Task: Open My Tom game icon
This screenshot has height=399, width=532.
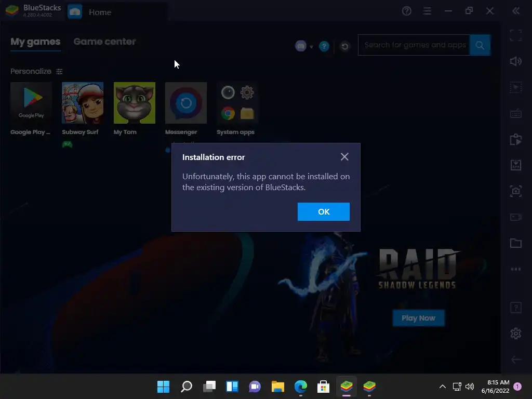Action: coord(135,103)
